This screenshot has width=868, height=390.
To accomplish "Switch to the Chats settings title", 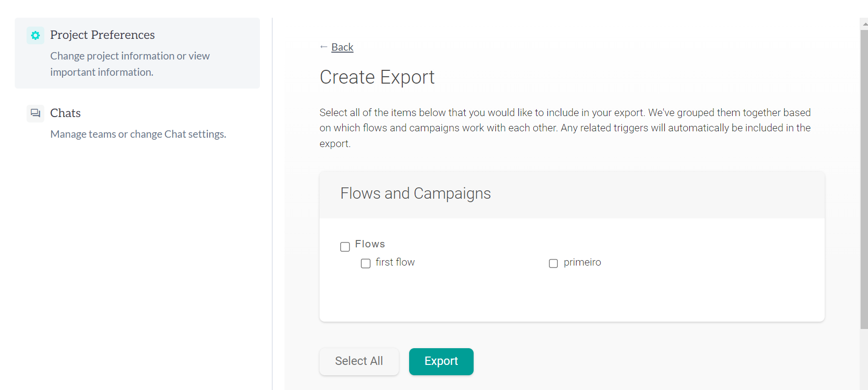I will coord(65,113).
